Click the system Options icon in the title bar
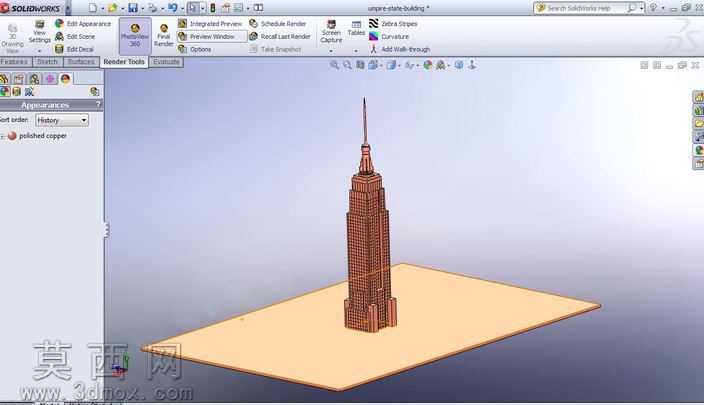Screen dimensions: 704x405 coord(238,8)
